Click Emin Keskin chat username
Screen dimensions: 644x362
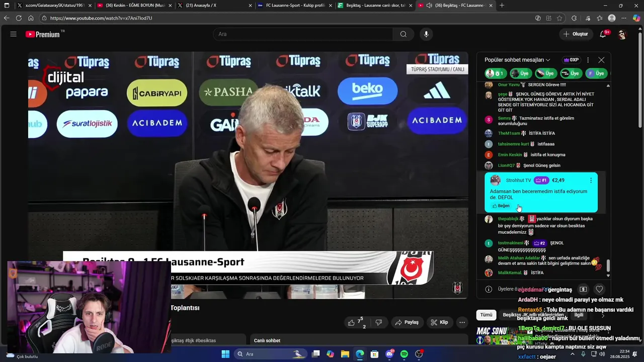click(510, 155)
